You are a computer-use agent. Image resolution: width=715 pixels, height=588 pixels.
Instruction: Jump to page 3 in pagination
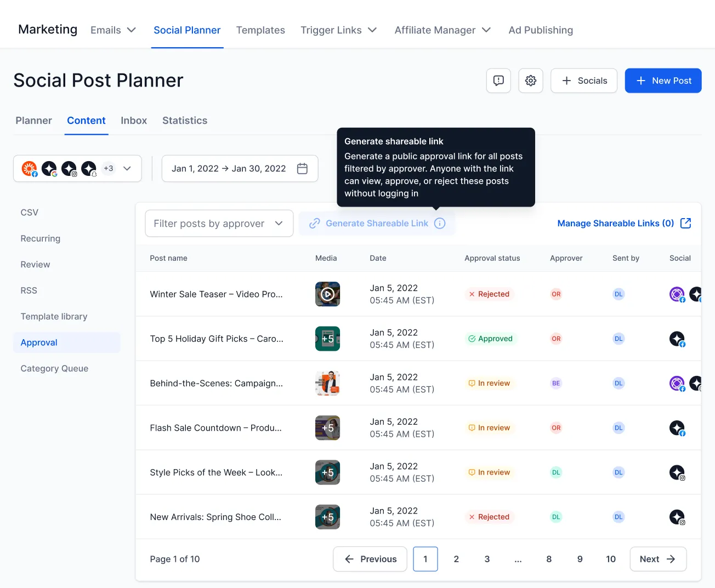coord(487,559)
